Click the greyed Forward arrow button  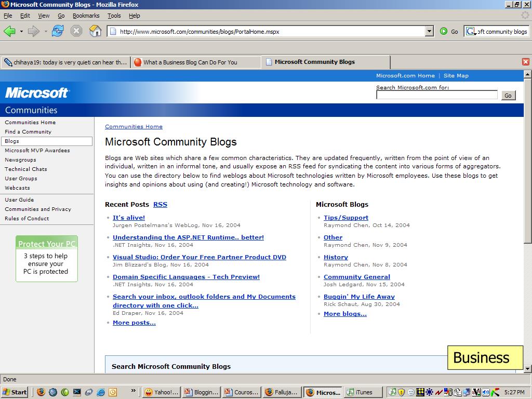coord(34,32)
